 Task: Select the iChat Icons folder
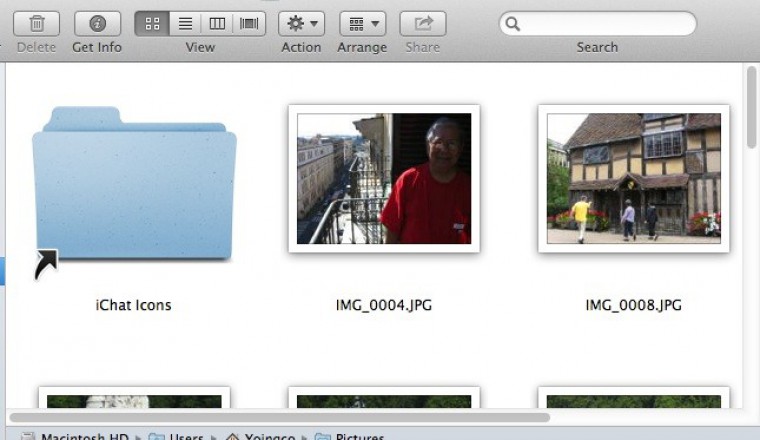click(134, 185)
